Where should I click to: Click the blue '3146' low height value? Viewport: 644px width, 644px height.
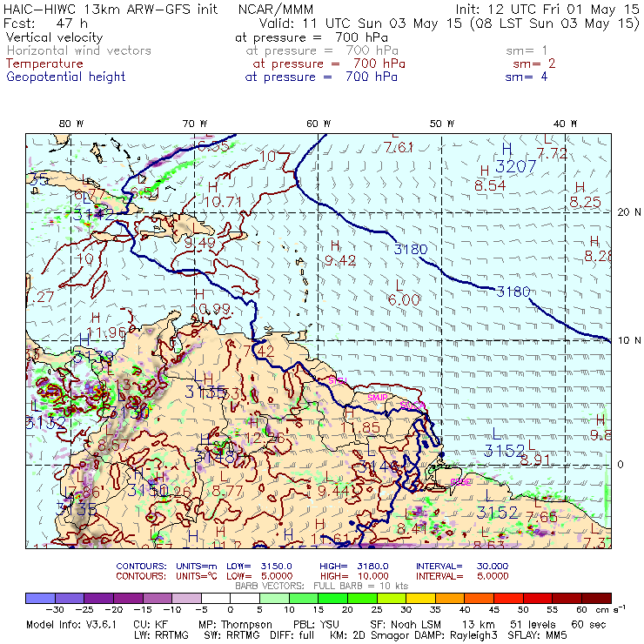click(x=379, y=466)
